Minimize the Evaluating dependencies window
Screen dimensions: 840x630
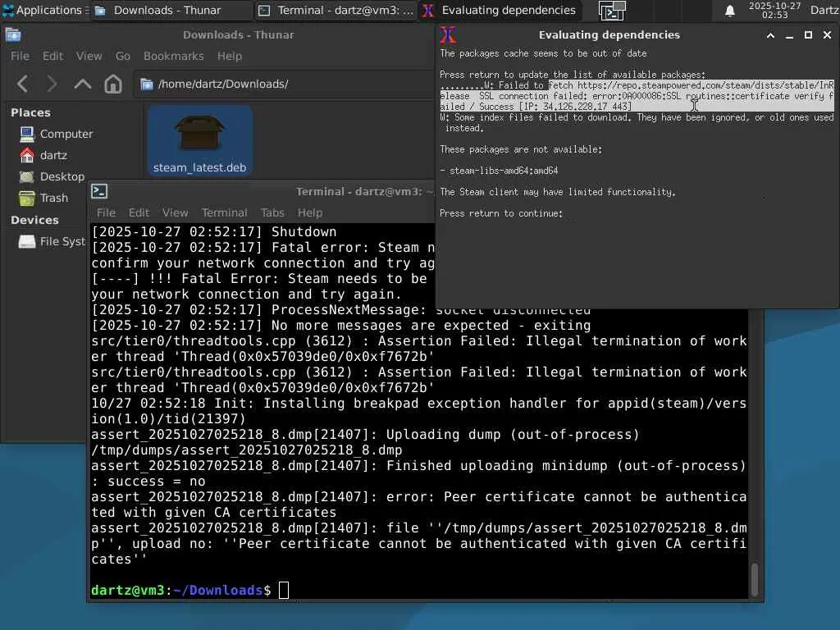coord(789,35)
